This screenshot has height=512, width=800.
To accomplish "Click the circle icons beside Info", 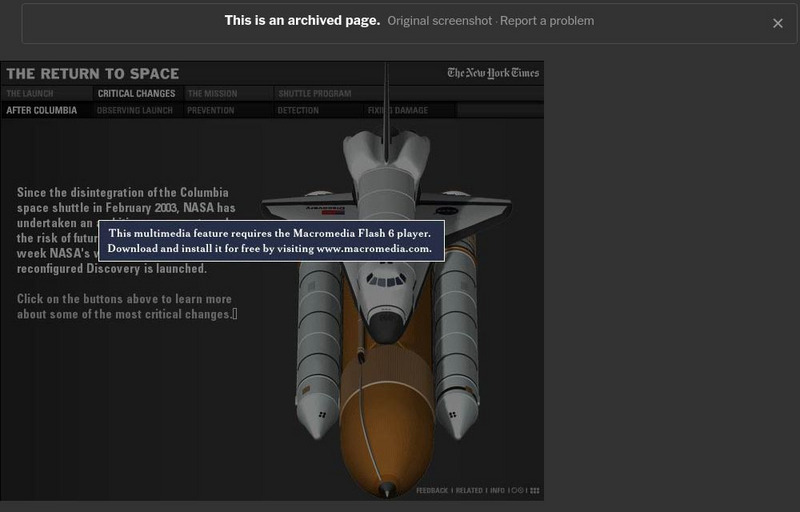I will [517, 491].
